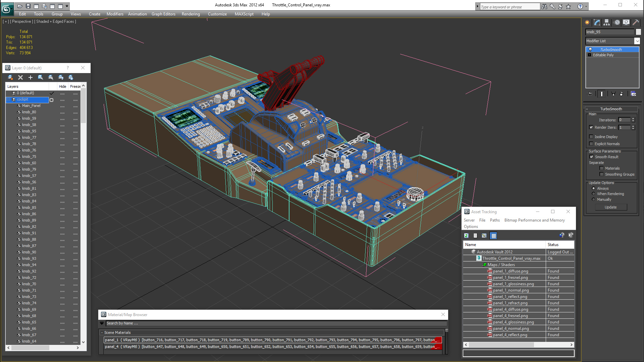
Task: Click Configure Modifier Sets icon
Action: point(633,94)
